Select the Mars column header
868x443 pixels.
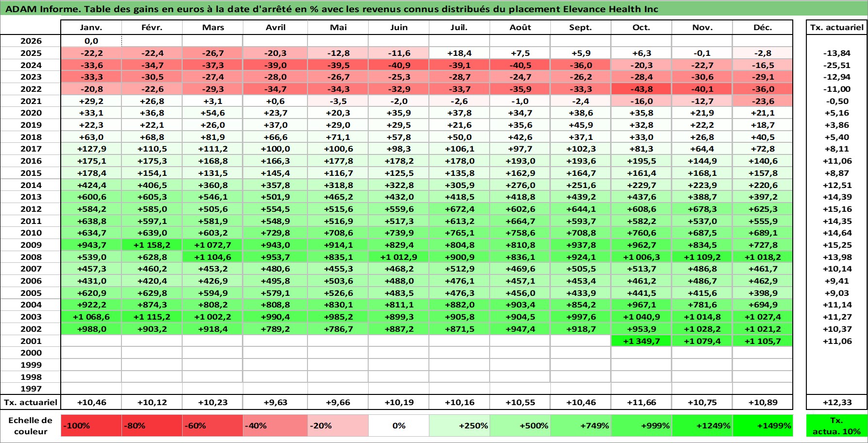(213, 28)
